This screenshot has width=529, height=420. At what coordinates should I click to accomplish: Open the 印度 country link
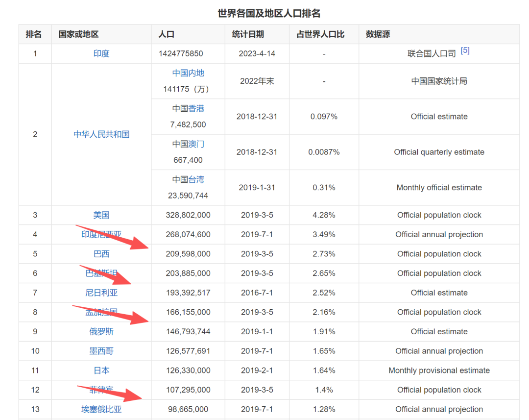[x=101, y=53]
